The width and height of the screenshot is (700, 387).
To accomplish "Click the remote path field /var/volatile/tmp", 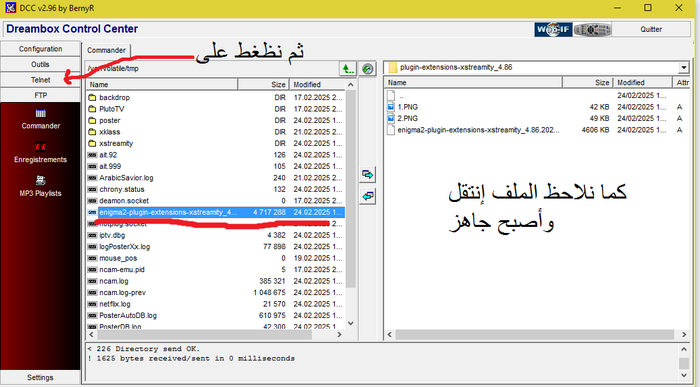I will point(212,69).
